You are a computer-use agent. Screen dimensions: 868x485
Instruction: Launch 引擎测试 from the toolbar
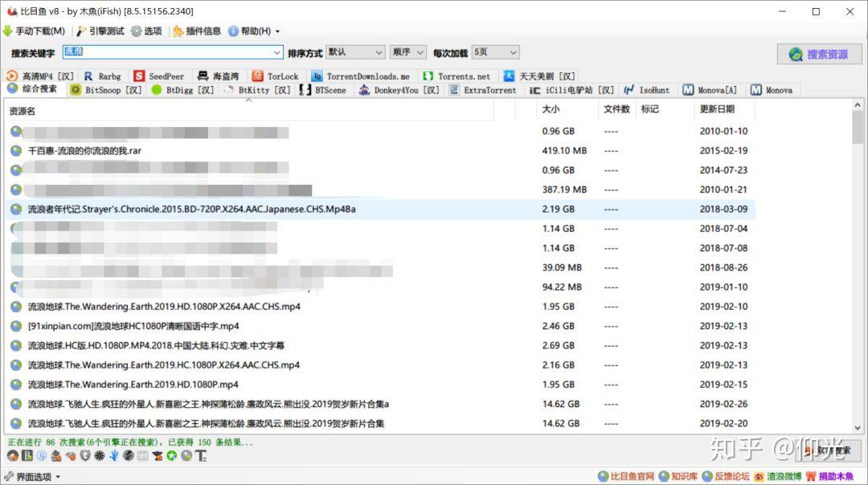[100, 31]
